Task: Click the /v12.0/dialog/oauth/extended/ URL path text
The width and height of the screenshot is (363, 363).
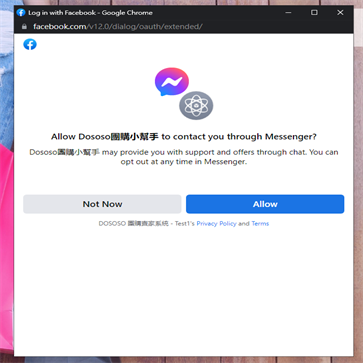Action: tap(144, 27)
